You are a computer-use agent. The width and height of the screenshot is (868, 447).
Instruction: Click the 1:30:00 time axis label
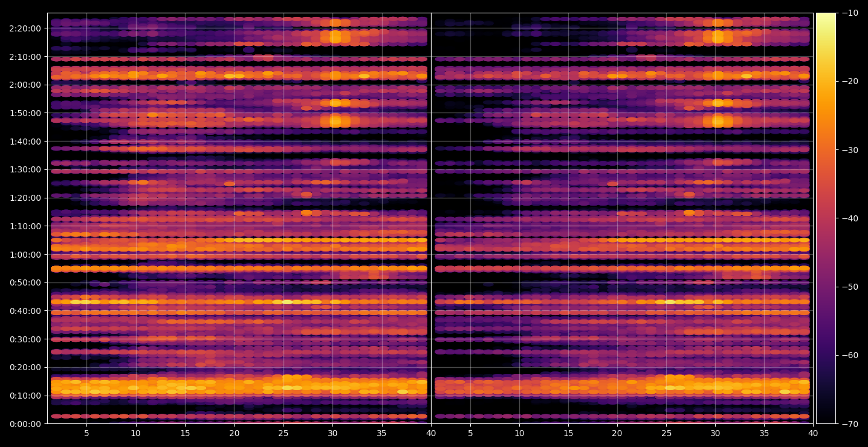[x=25, y=169]
